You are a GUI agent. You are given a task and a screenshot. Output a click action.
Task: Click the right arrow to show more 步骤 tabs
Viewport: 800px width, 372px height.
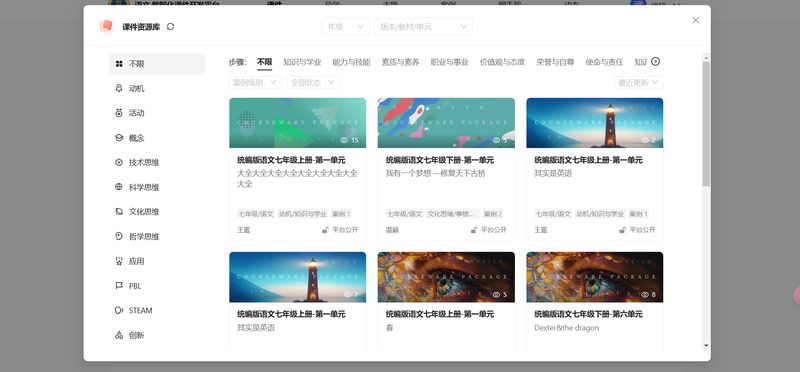pyautogui.click(x=656, y=62)
